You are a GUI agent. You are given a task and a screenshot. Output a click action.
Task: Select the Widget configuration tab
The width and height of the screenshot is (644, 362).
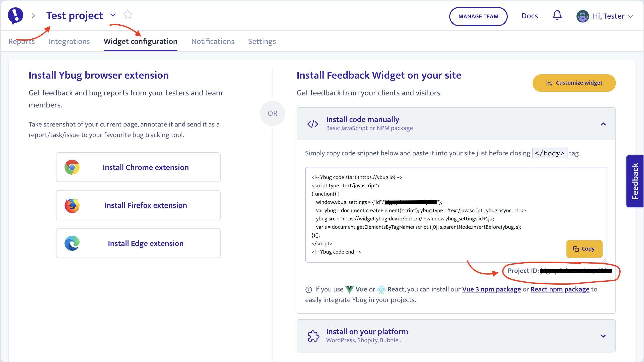[141, 41]
